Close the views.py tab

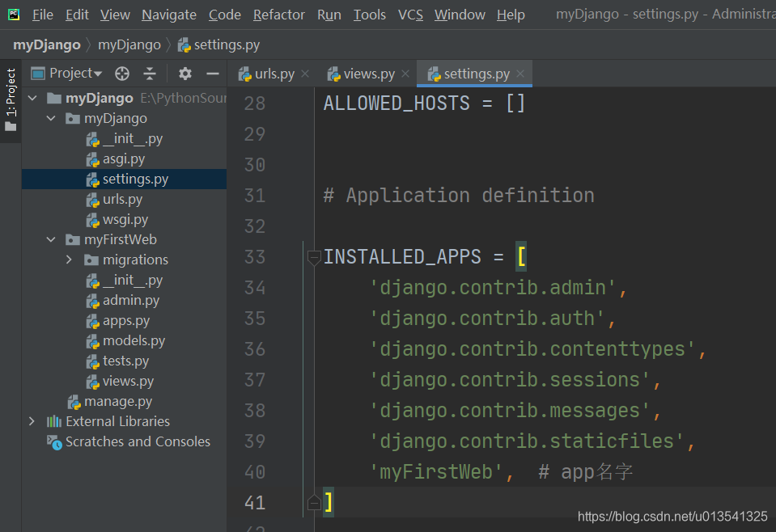[x=405, y=74]
